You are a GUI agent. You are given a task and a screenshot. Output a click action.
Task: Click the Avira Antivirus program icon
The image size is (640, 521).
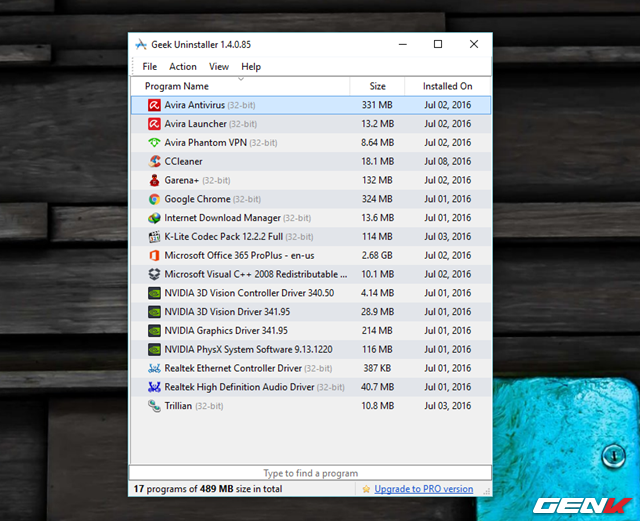(x=154, y=105)
